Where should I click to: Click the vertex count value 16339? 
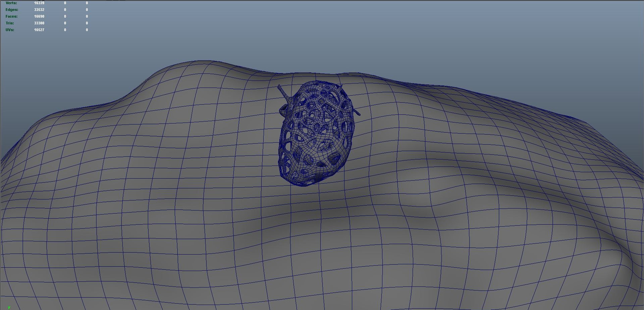(x=39, y=3)
